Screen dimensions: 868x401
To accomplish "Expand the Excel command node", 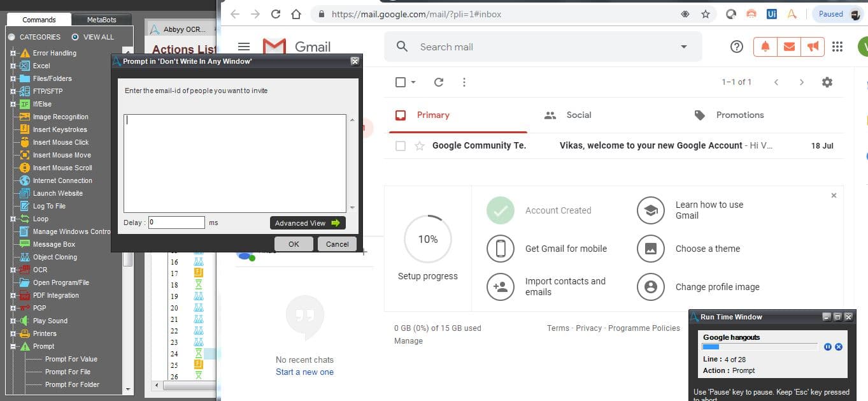I will 13,66.
